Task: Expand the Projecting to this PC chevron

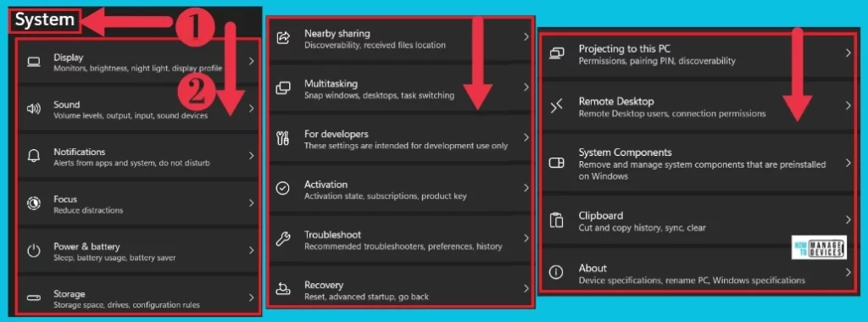Action: click(848, 53)
